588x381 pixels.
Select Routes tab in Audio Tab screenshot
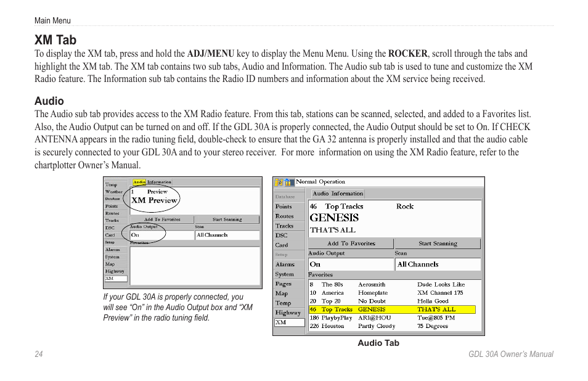[x=288, y=216]
